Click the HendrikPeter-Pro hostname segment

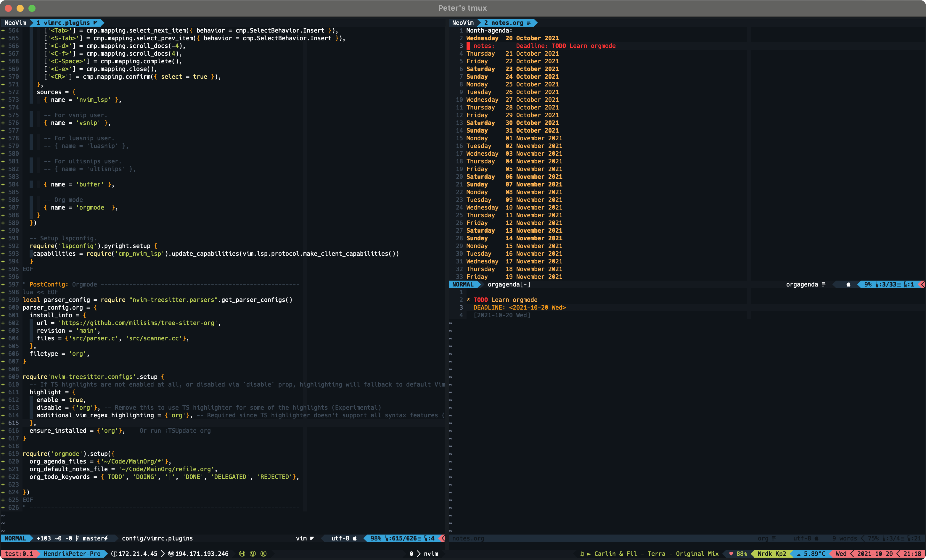pos(72,553)
